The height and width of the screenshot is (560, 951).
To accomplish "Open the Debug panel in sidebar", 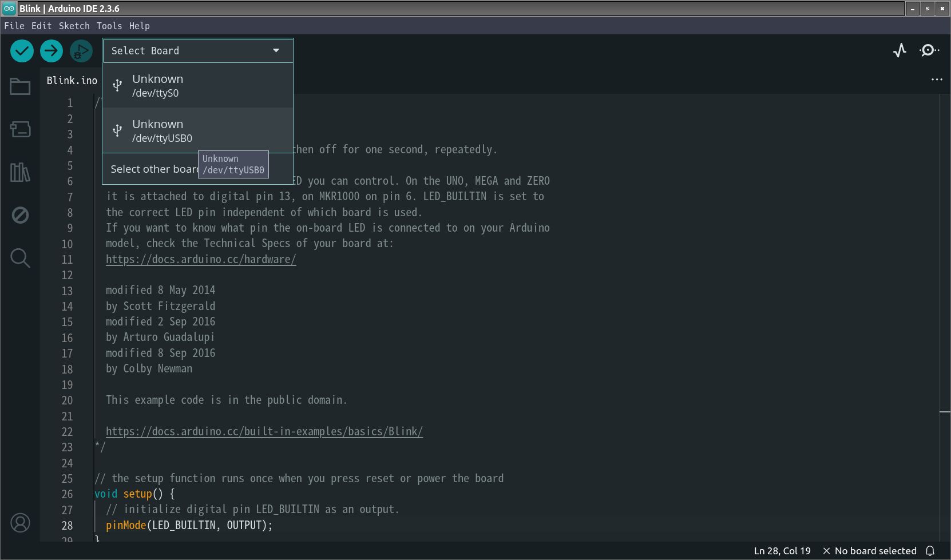I will (x=20, y=215).
